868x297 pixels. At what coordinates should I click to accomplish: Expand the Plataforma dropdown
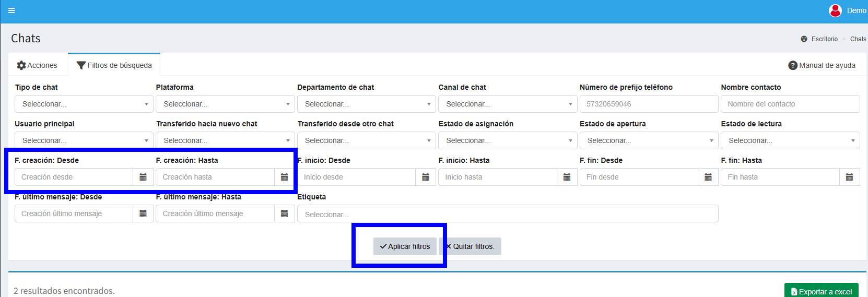point(225,104)
